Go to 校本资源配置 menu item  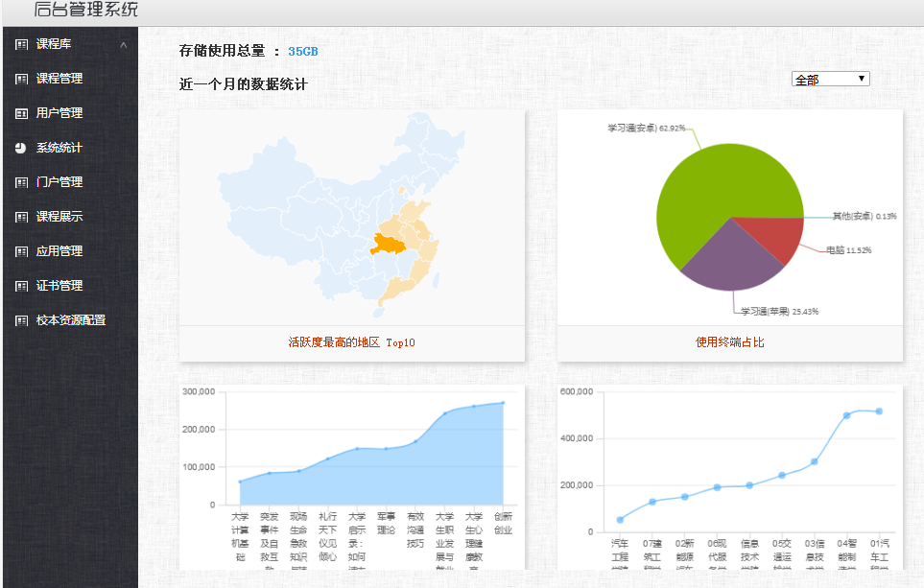[x=71, y=320]
